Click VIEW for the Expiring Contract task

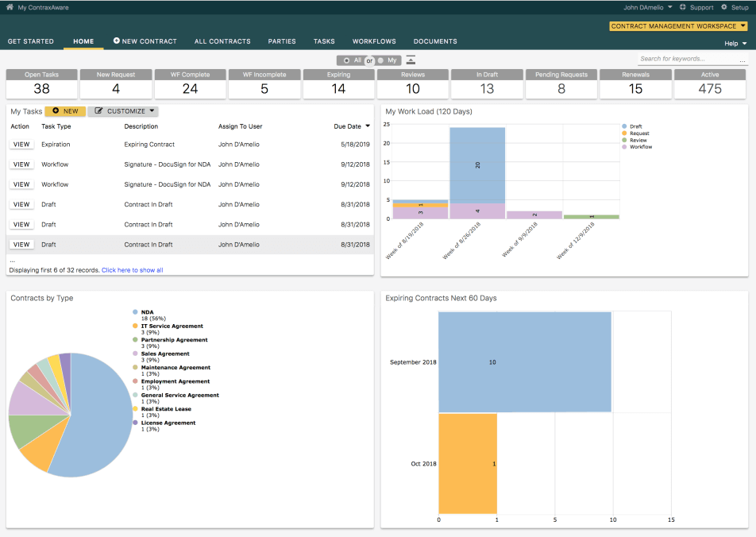point(21,145)
